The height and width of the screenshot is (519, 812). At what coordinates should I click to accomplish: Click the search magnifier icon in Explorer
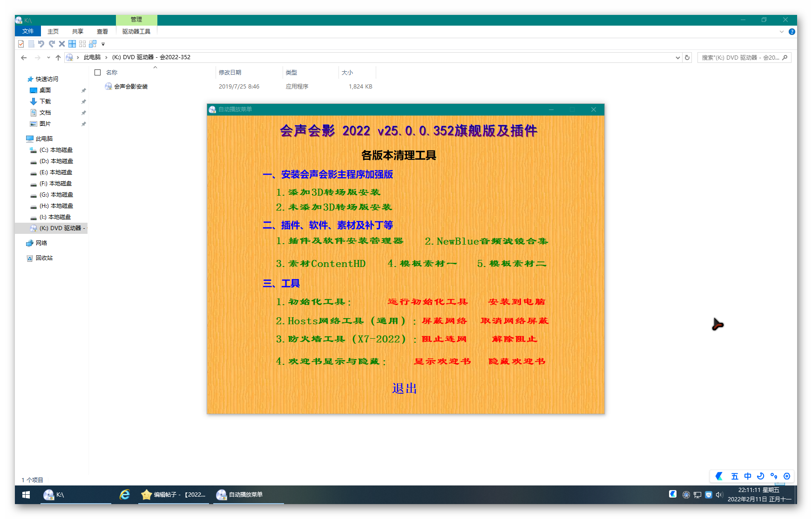point(785,57)
